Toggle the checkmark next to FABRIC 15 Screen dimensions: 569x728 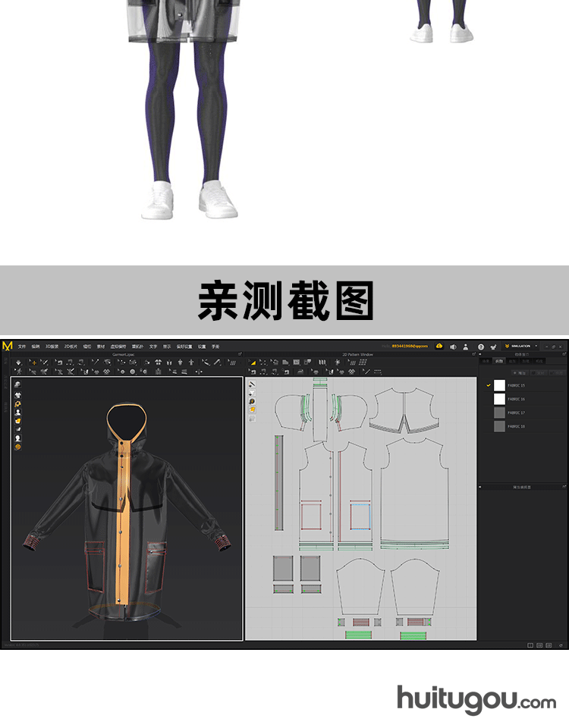tap(489, 385)
